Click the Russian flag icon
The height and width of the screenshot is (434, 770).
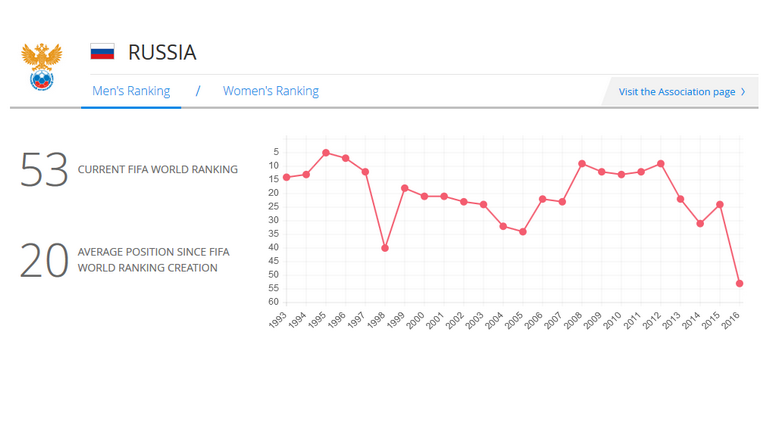102,52
